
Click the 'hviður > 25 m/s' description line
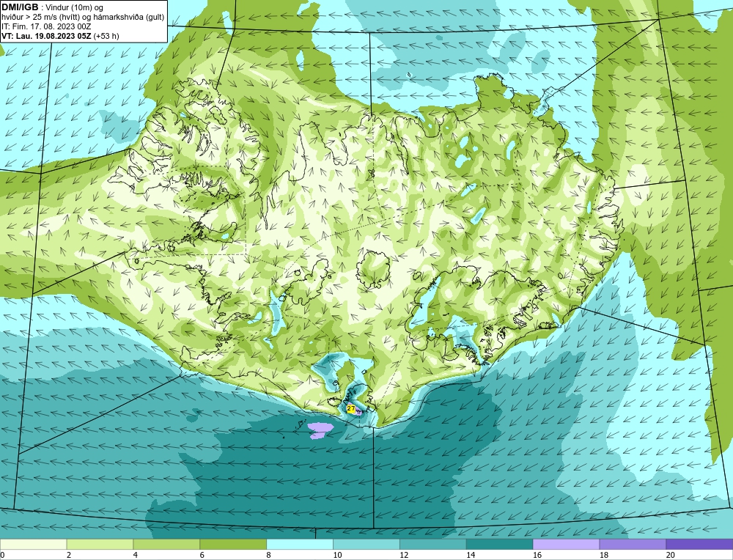pyautogui.click(x=83, y=17)
